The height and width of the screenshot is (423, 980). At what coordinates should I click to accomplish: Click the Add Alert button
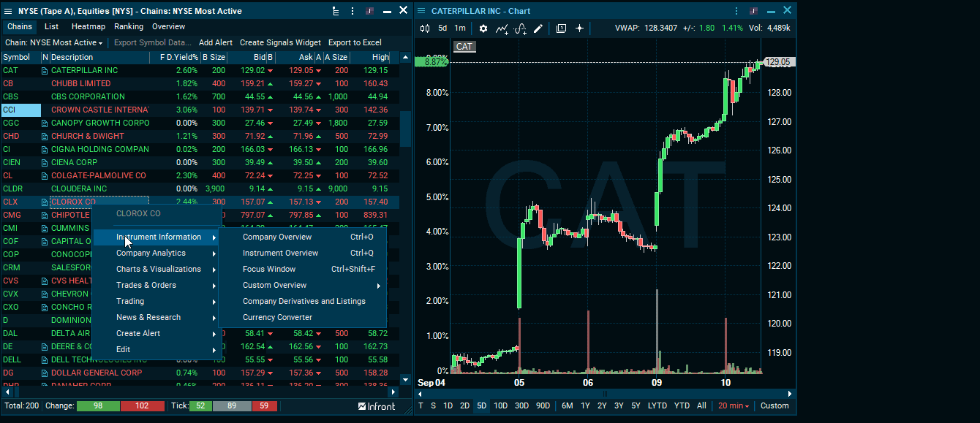point(216,43)
